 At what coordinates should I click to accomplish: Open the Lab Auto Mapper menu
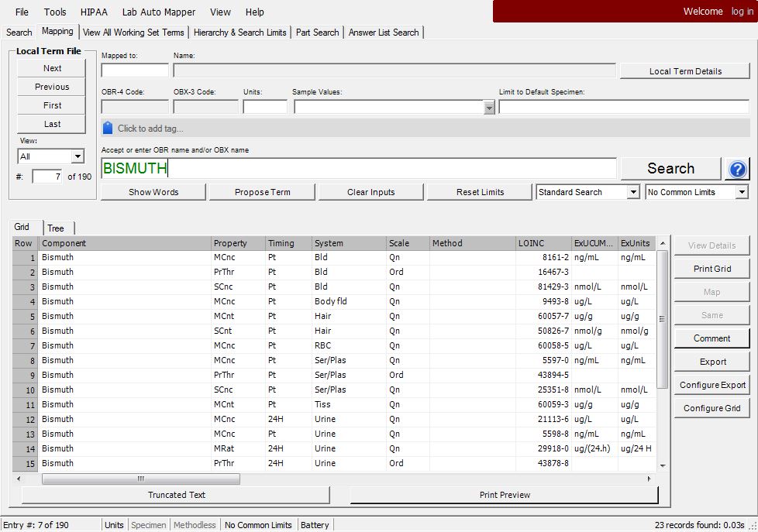(x=159, y=12)
